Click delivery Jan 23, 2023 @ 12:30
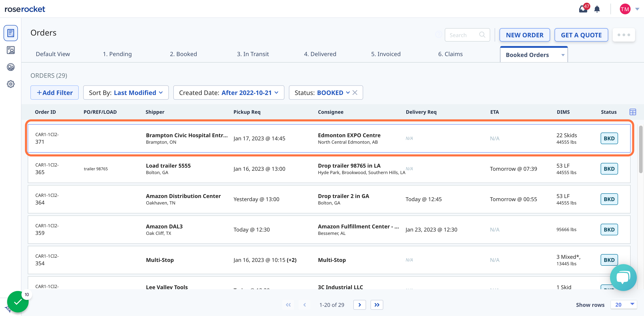 (x=431, y=230)
